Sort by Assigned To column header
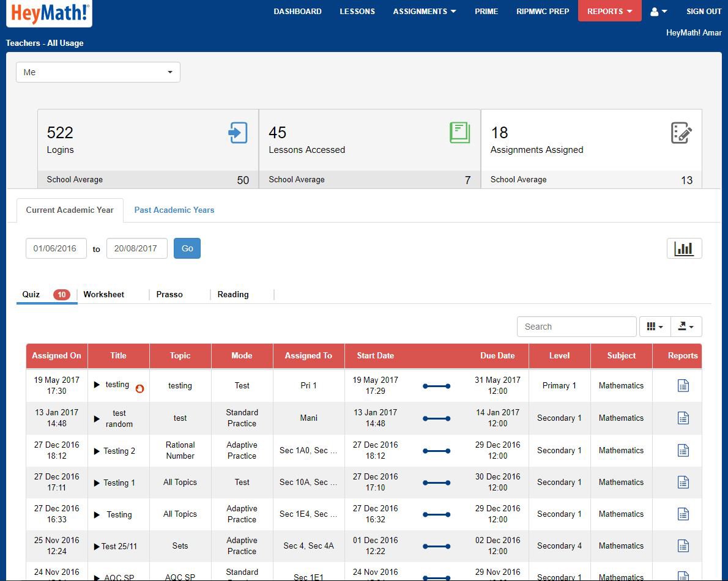This screenshot has height=581, width=728. coord(309,356)
